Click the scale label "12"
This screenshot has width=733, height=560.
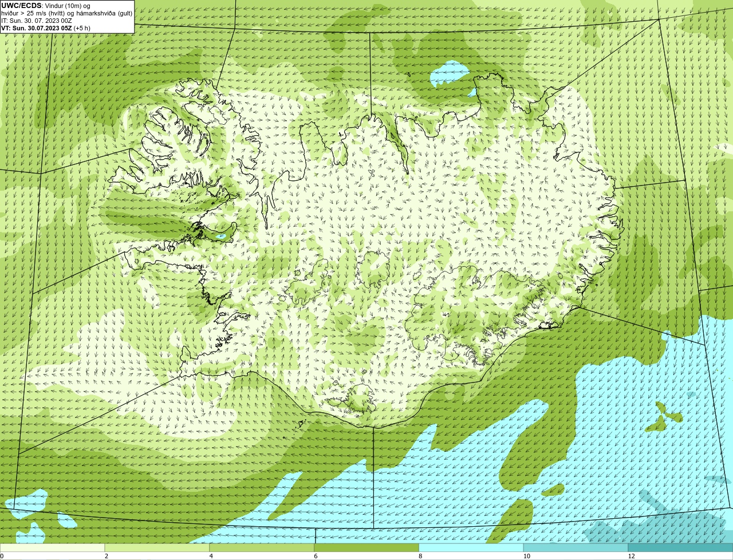(x=631, y=556)
